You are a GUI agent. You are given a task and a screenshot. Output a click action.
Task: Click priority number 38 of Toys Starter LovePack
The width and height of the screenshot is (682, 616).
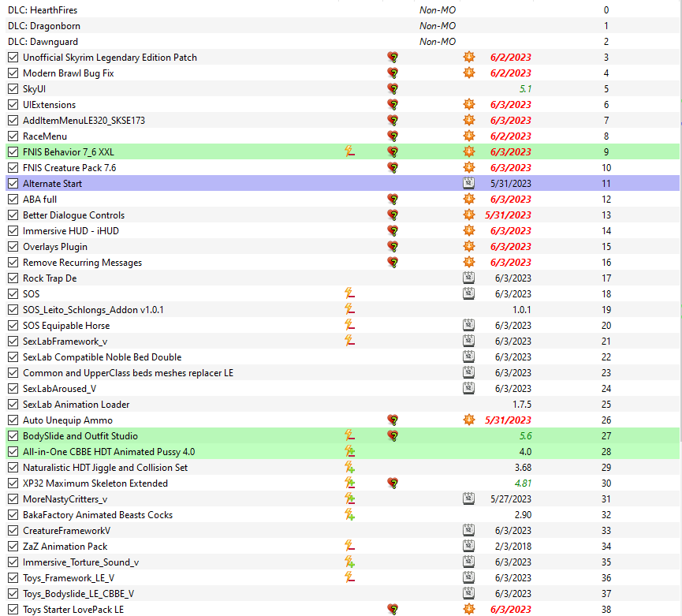click(606, 609)
